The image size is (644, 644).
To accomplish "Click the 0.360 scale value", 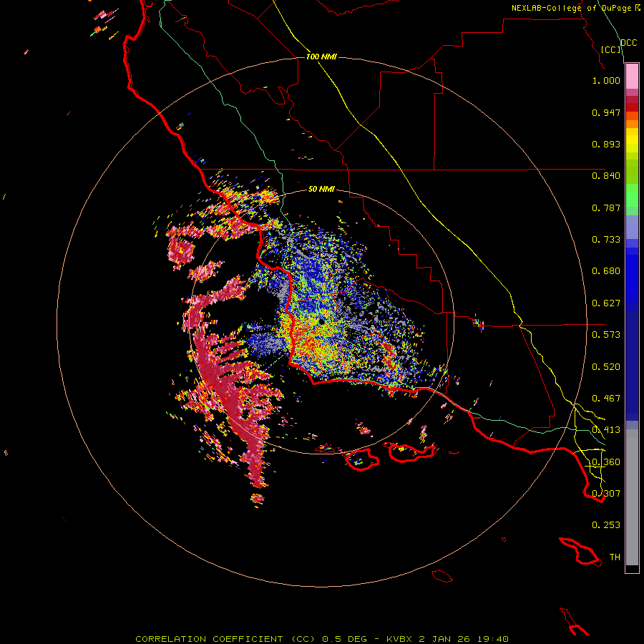I will pyautogui.click(x=606, y=462).
